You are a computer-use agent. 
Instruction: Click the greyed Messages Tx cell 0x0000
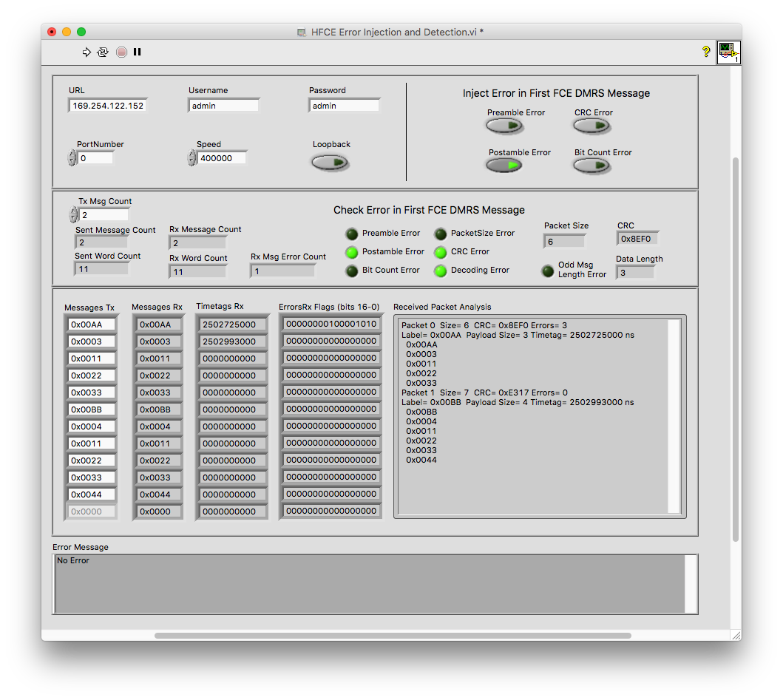92,512
